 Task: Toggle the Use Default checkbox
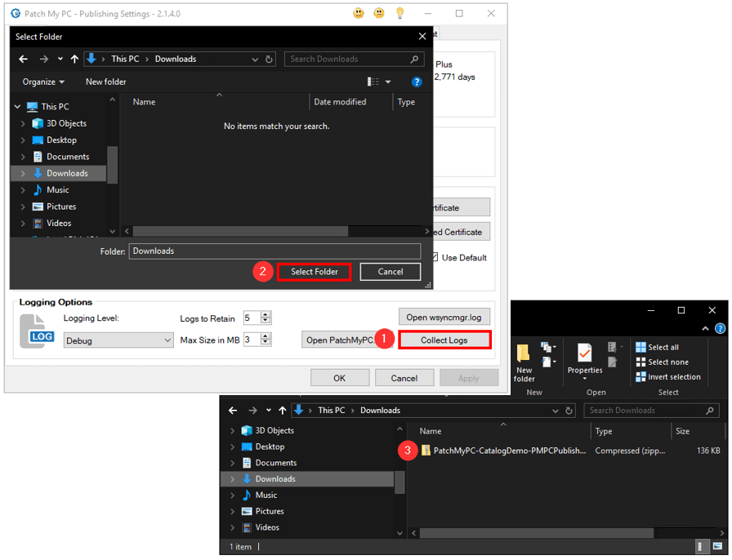(435, 258)
